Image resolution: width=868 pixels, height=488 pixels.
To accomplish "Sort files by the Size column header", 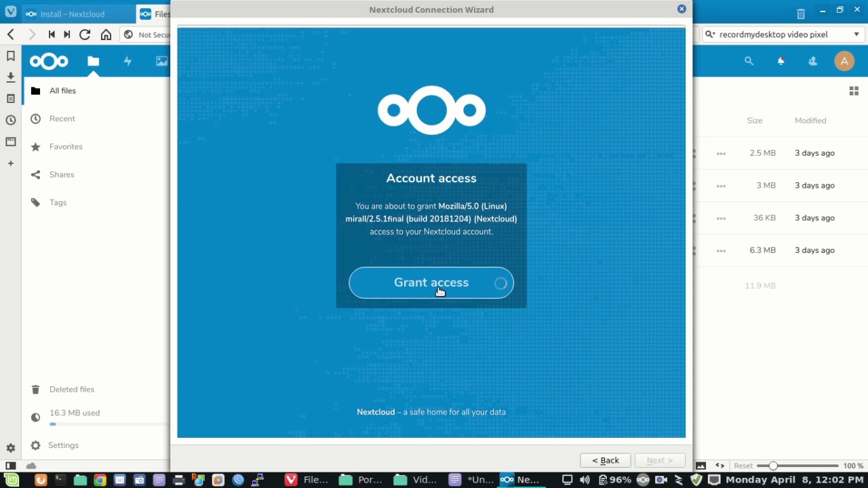I will click(755, 121).
